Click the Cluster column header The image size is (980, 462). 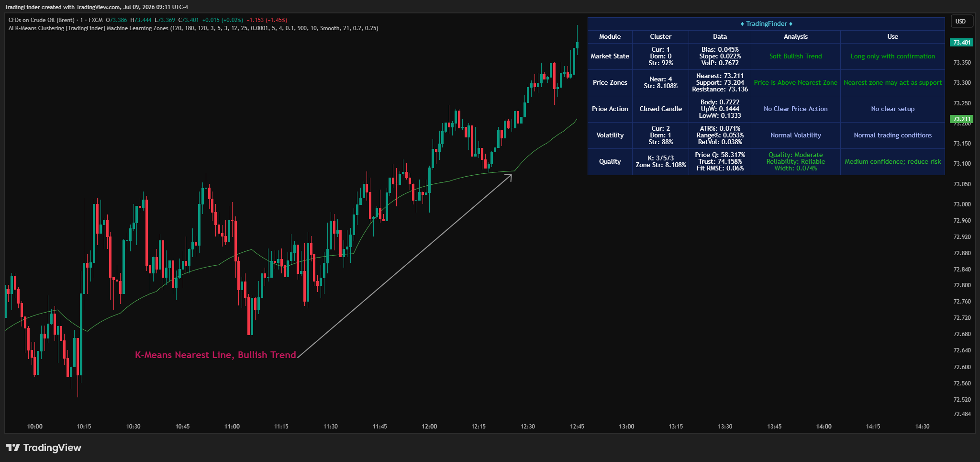(x=660, y=37)
